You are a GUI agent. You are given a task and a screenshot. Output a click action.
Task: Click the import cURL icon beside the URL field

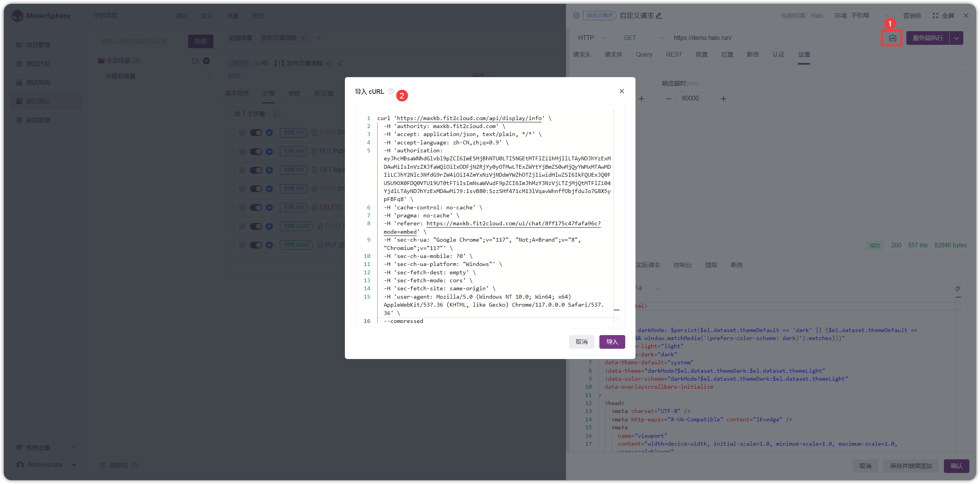(892, 38)
